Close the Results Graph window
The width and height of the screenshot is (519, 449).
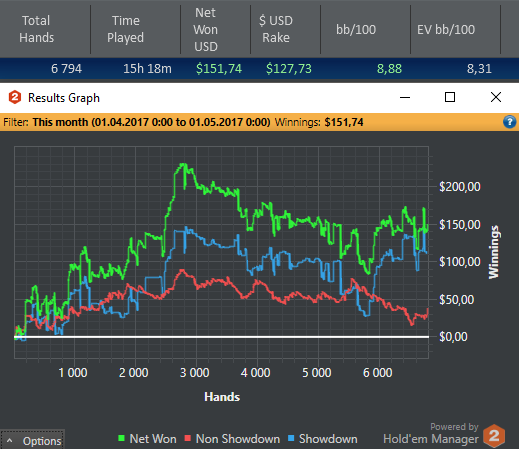(496, 97)
